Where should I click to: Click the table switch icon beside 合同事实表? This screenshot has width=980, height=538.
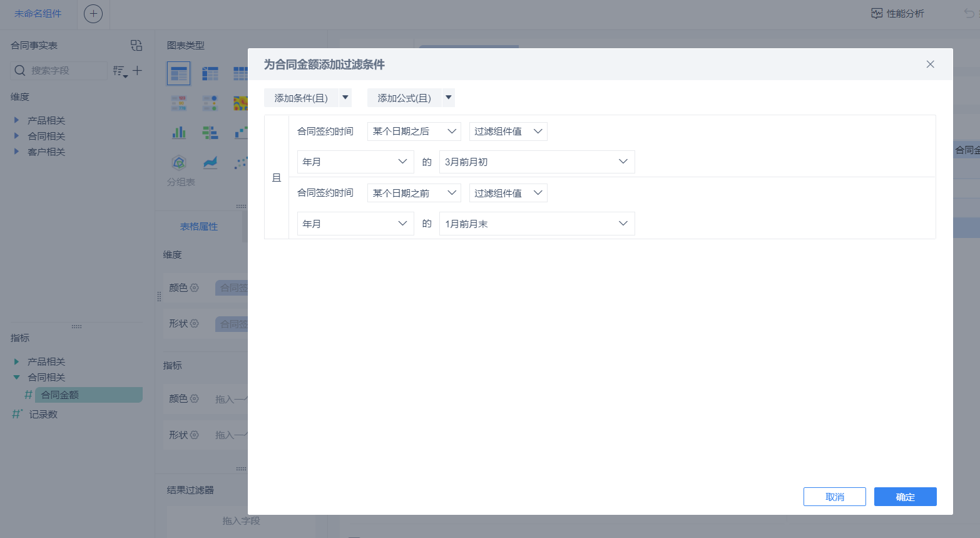pyautogui.click(x=136, y=45)
